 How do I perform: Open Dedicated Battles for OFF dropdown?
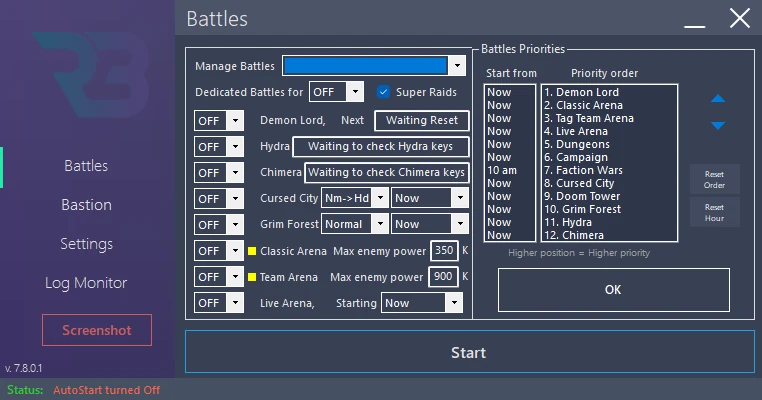click(336, 92)
